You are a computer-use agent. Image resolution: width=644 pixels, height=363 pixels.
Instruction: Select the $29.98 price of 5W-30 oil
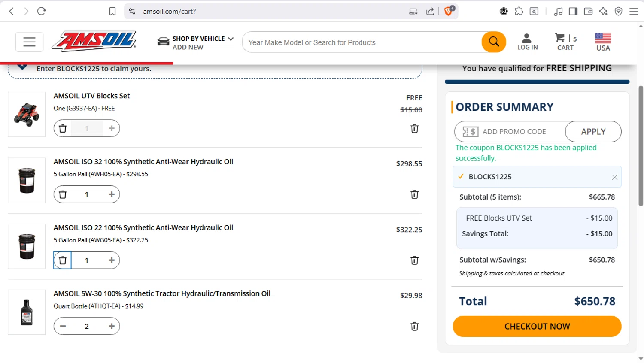click(411, 296)
